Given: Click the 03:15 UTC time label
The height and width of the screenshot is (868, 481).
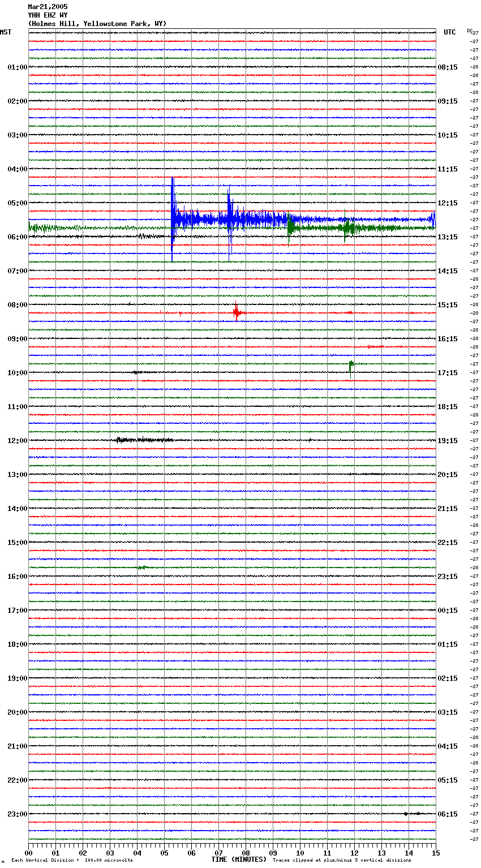Looking at the screenshot, I should coord(448,712).
